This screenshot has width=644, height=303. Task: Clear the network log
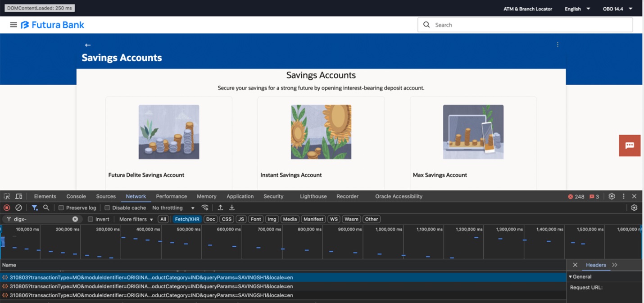pyautogui.click(x=18, y=208)
